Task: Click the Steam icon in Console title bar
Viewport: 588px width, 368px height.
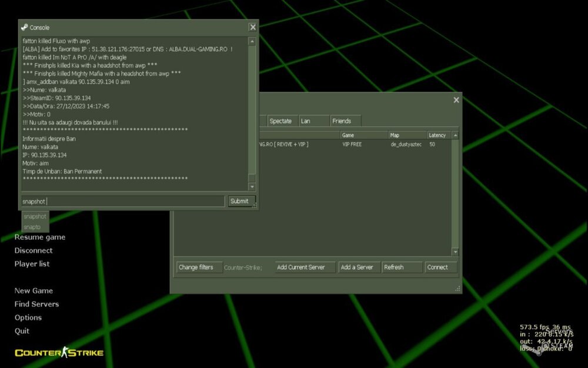Action: tap(24, 27)
